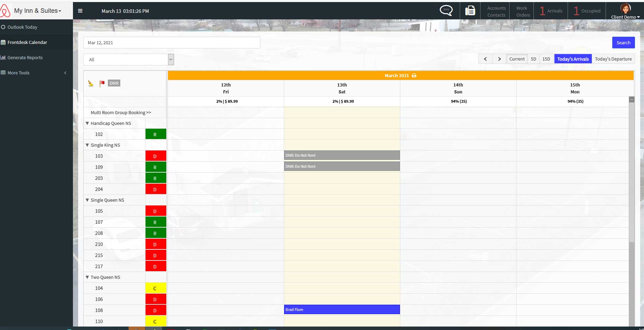The image size is (644, 330).
Task: Go to previous dates with left arrow
Action: click(x=485, y=59)
